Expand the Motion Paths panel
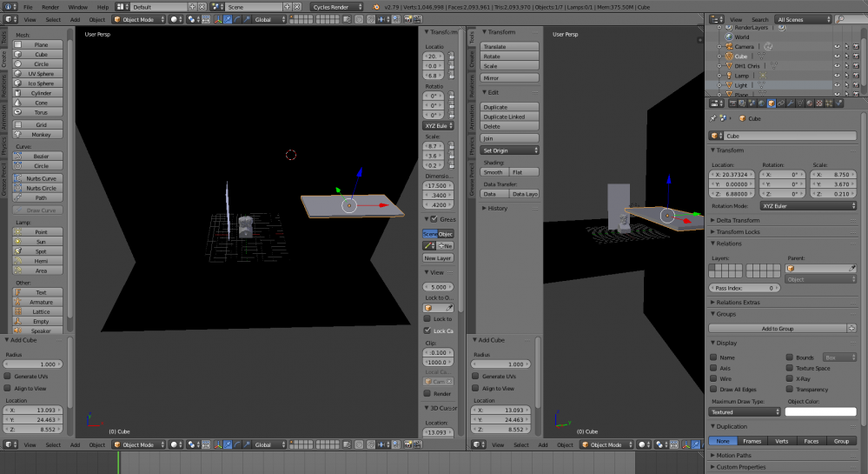The image size is (868, 474). tap(733, 455)
